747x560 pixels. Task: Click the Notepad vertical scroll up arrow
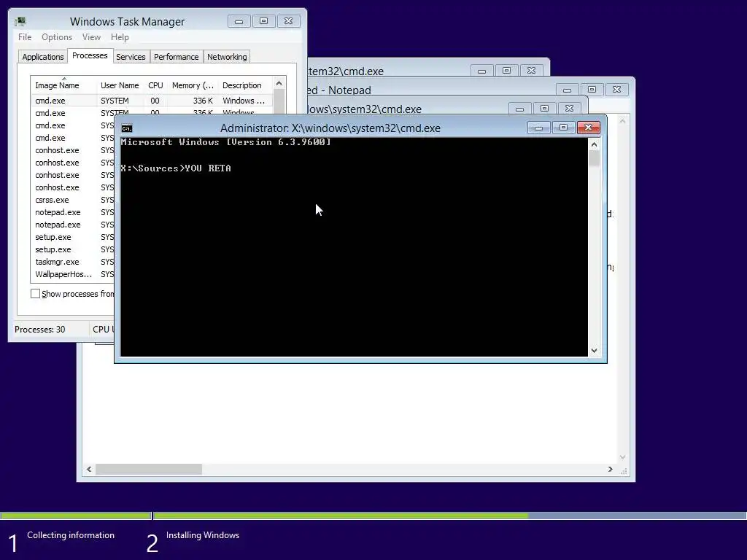click(622, 122)
